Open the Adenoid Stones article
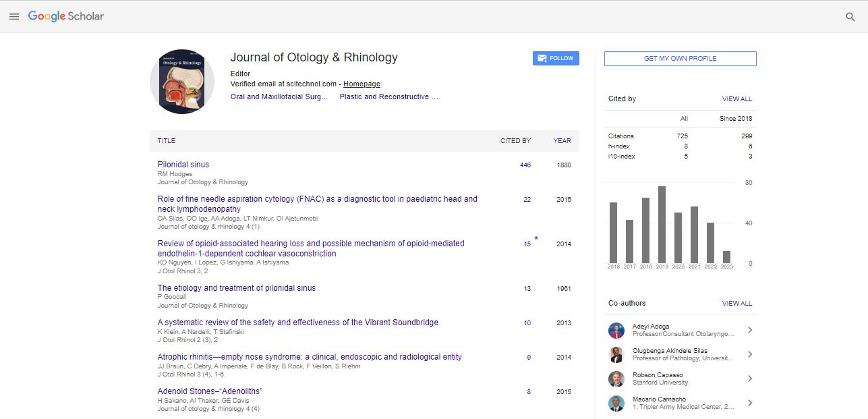Viewport: 868px width, 419px height. pos(210,391)
